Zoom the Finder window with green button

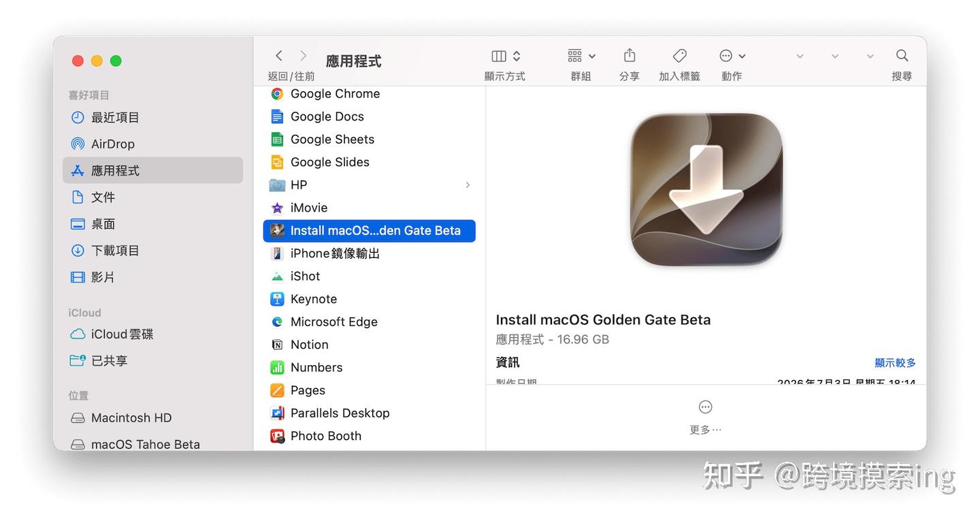click(x=116, y=61)
